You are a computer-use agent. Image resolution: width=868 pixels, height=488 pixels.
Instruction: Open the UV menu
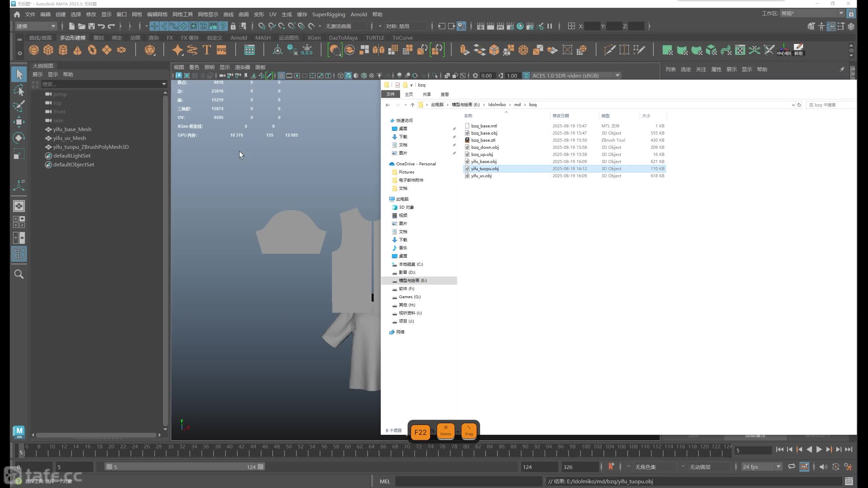click(273, 14)
